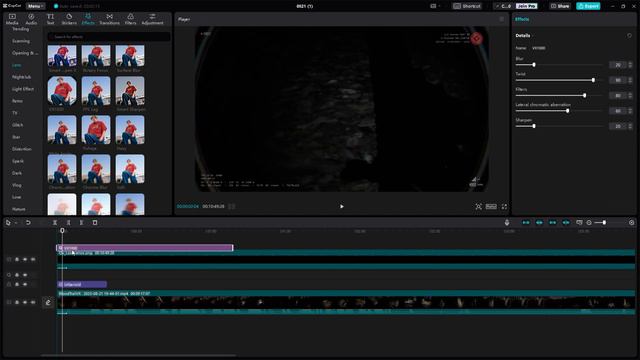
Task: Select the Trending effects category
Action: pyautogui.click(x=20, y=29)
